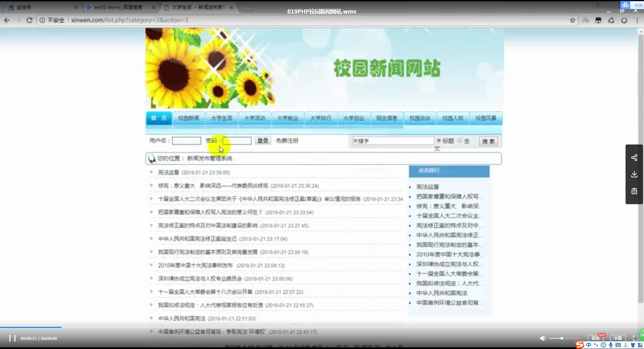Click the 密码 password input field
This screenshot has width=644, height=349.
[237, 141]
